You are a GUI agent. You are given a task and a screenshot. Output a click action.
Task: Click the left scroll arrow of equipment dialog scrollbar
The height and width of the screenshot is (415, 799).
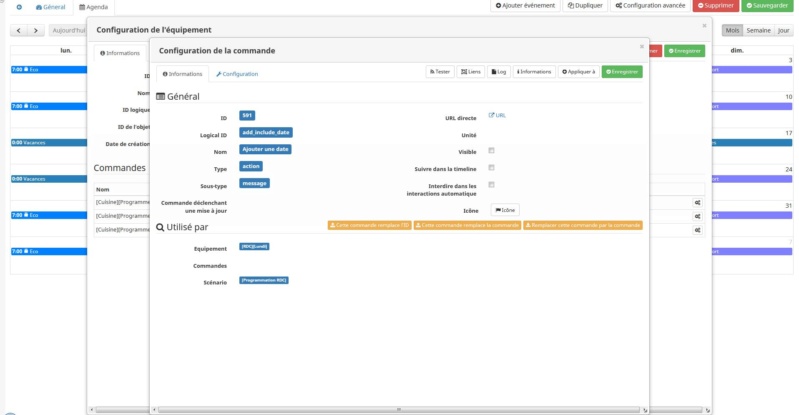(x=92, y=409)
